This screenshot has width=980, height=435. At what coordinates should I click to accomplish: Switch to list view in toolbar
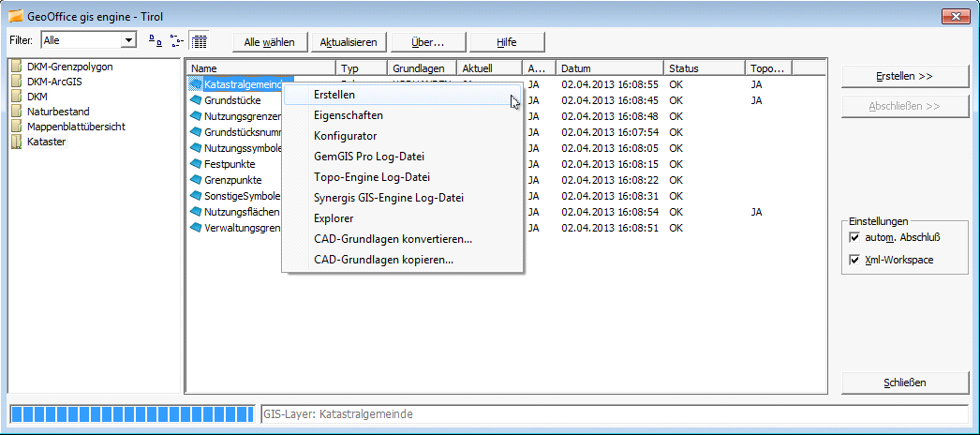[x=176, y=41]
